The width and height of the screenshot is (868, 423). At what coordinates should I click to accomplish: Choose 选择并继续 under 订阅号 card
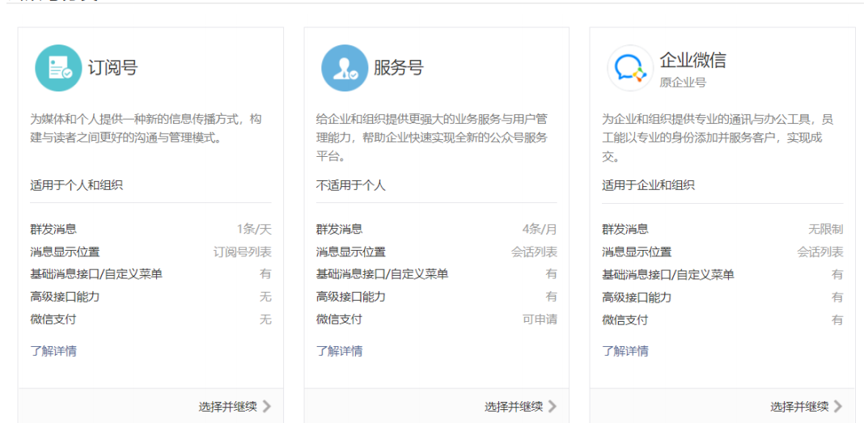(228, 407)
